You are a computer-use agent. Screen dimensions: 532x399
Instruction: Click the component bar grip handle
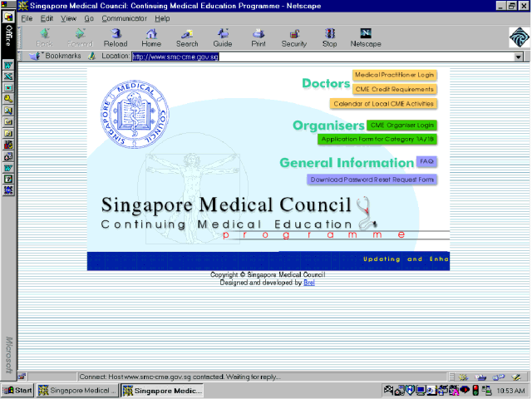point(451,377)
